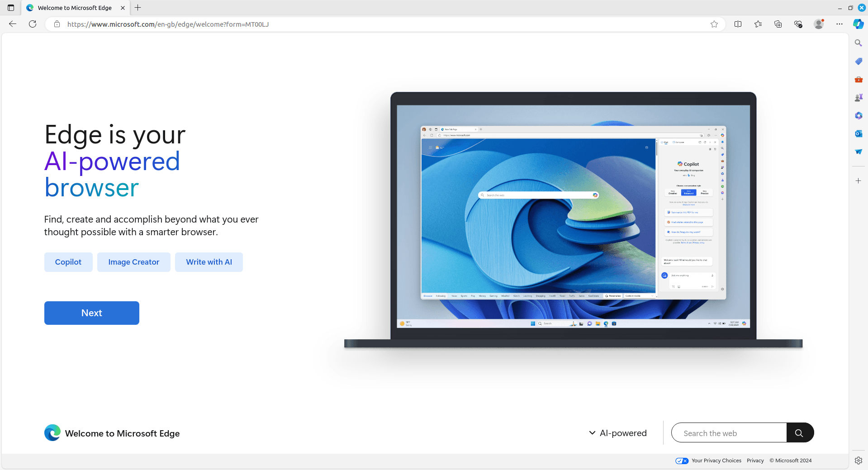Open Settings and more menu
The height and width of the screenshot is (470, 868).
click(840, 24)
